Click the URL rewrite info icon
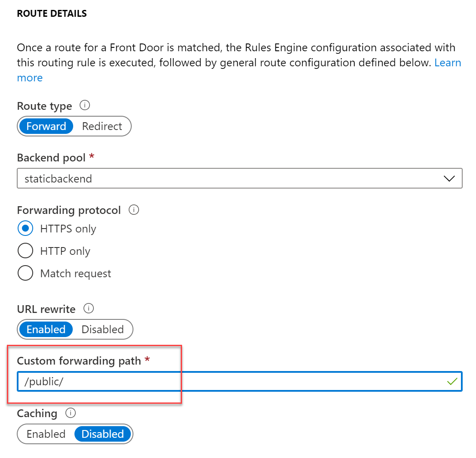 (x=89, y=309)
